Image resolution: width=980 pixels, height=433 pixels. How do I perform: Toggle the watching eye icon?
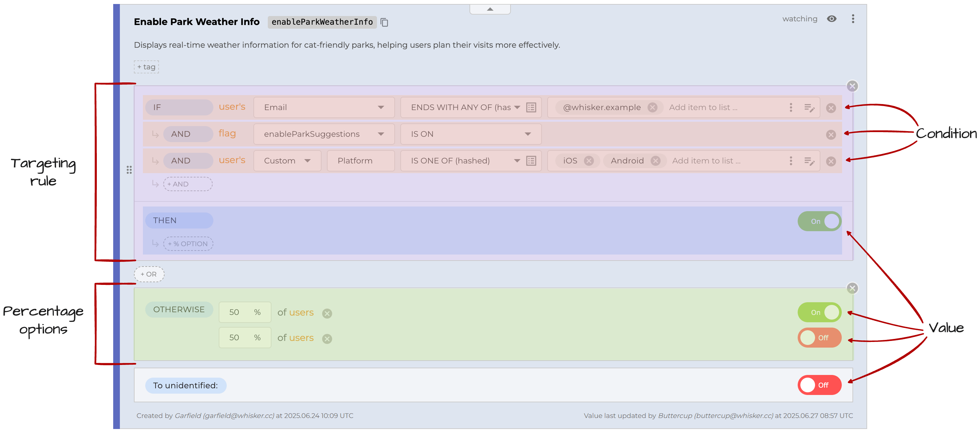click(832, 19)
